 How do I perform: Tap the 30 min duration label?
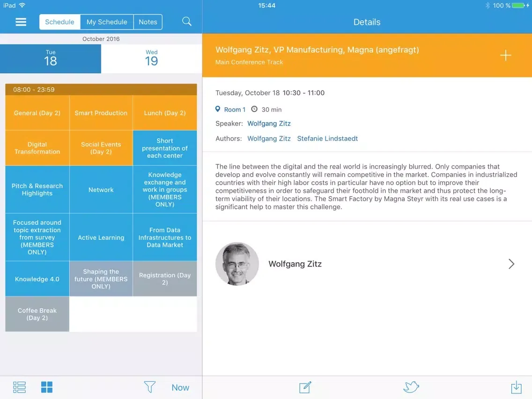click(x=272, y=110)
